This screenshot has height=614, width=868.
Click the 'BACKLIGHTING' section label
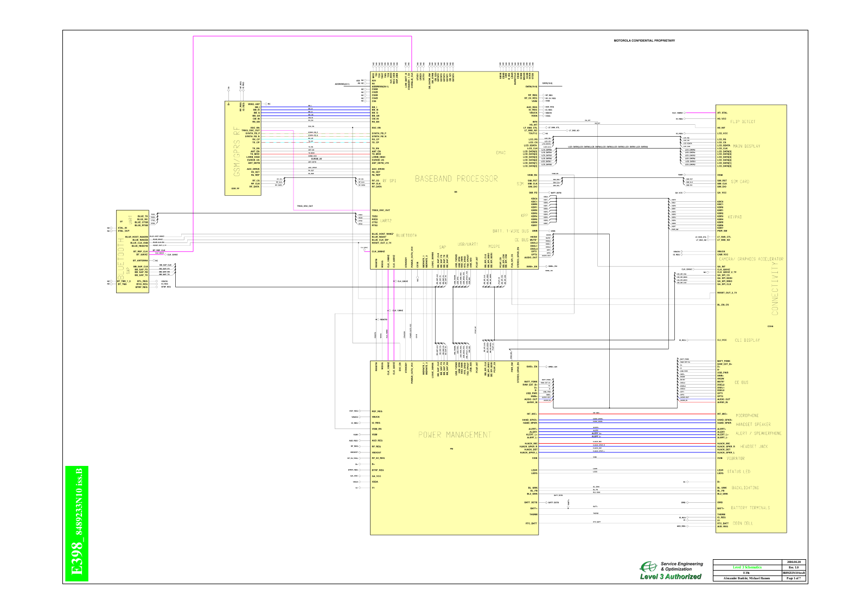(745, 488)
